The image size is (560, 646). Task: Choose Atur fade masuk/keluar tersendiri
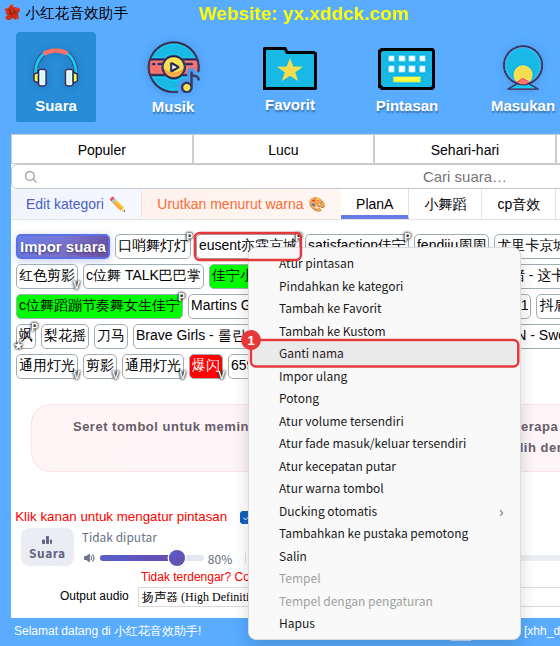(x=384, y=444)
